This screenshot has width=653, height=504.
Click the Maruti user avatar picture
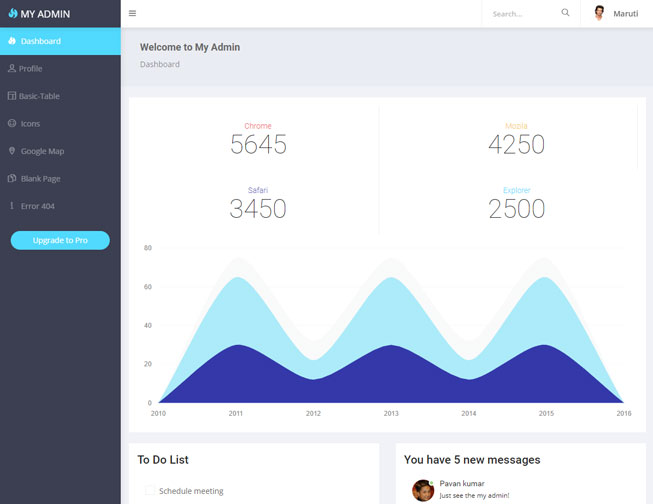click(599, 13)
